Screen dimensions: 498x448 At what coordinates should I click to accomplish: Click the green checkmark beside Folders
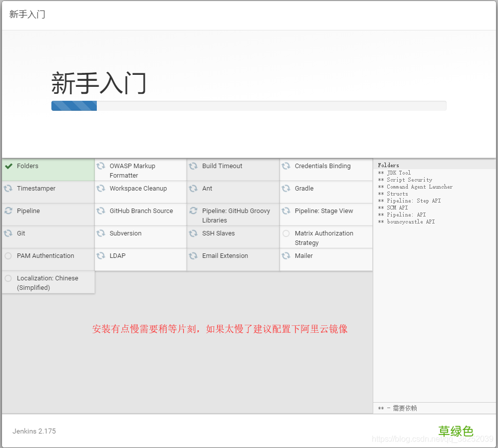point(8,166)
